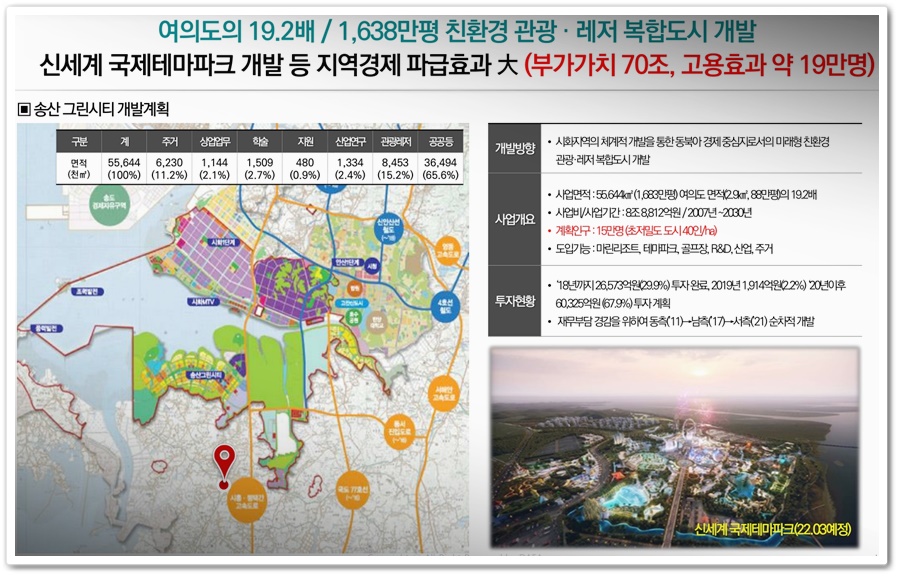Screen dimensions: 900x577
Task: Click the 면적 (천㎡) row label cell
Action: pyautogui.click(x=79, y=168)
